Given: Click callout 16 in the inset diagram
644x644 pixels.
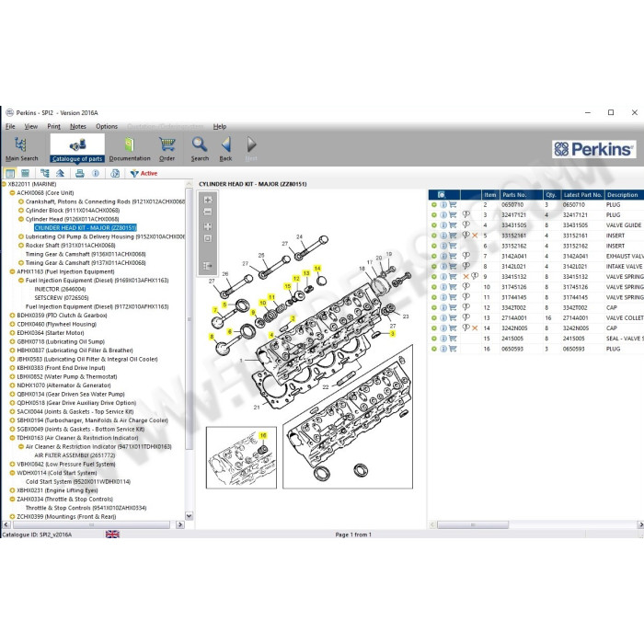Looking at the screenshot, I should pos(263,435).
